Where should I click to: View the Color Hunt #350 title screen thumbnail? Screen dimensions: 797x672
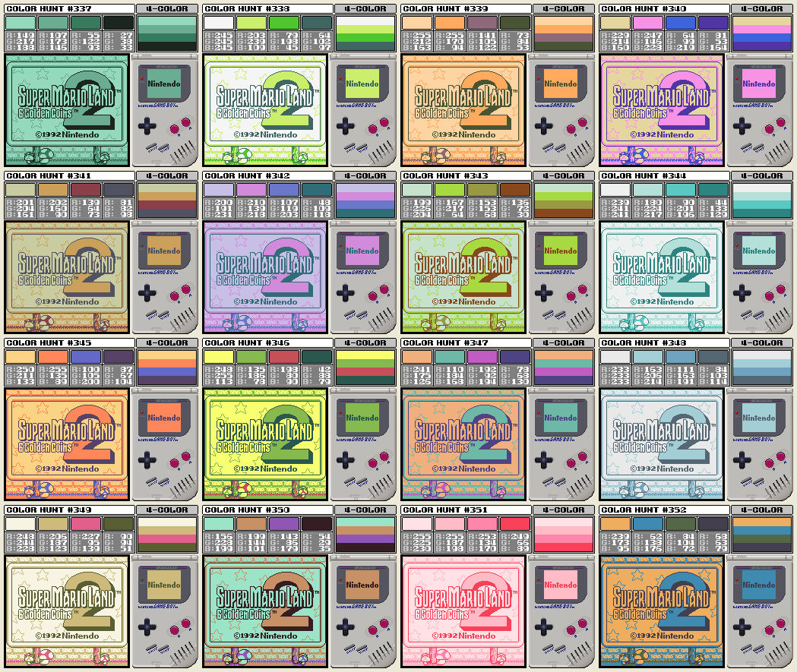(265, 611)
